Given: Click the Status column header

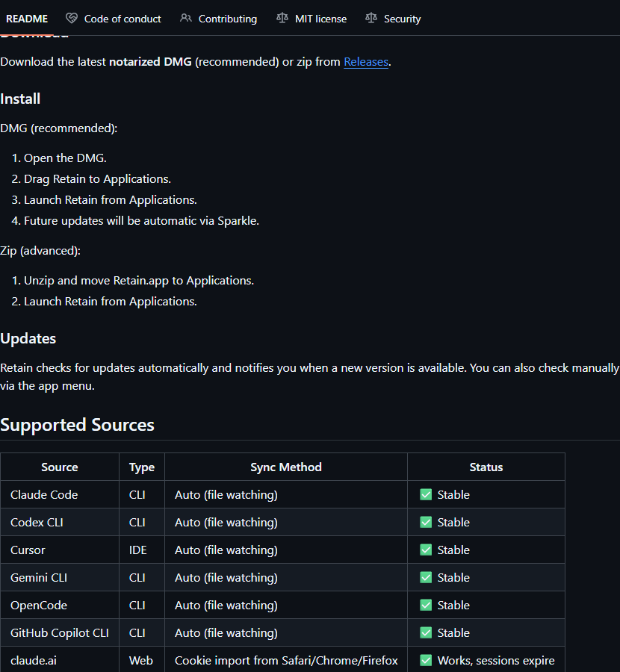Looking at the screenshot, I should [x=486, y=467].
